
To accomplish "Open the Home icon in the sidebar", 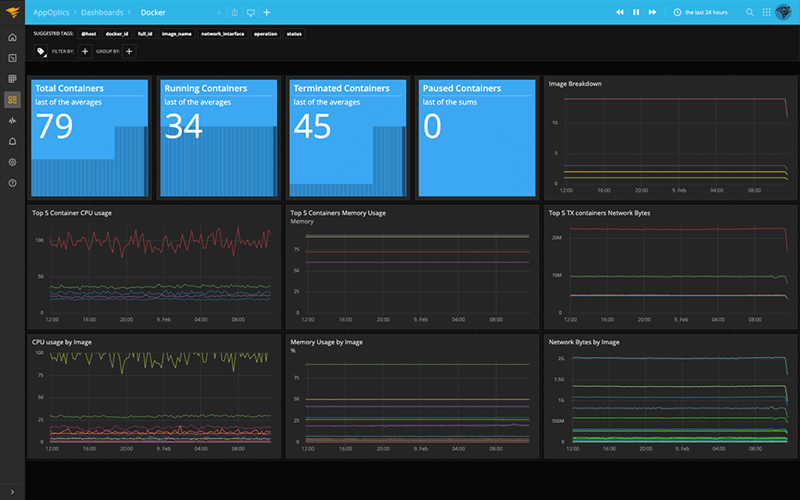I will (12, 37).
